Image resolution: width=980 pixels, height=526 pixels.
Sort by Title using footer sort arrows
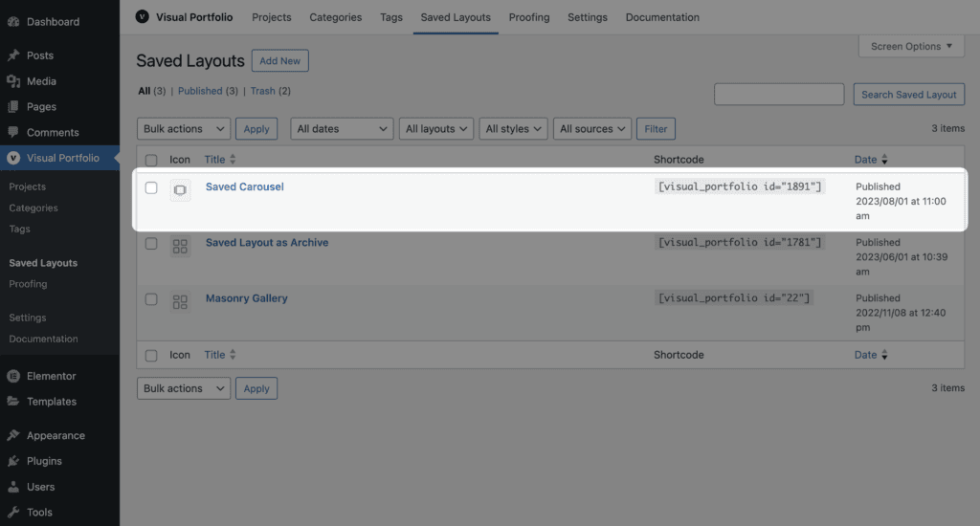233,355
